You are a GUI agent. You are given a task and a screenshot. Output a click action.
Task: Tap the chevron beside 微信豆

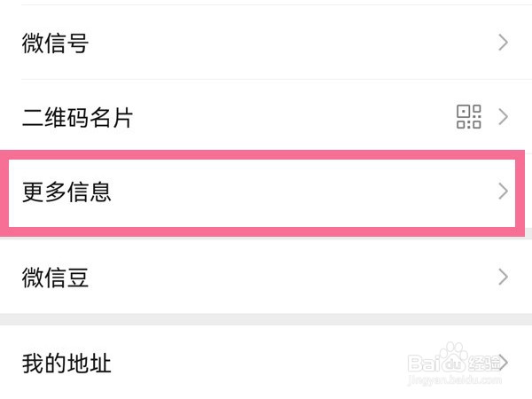[x=504, y=278]
